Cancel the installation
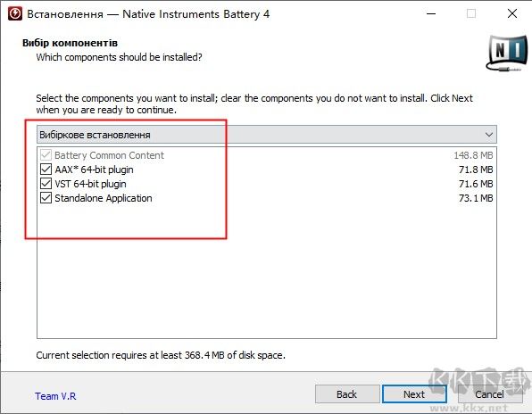Image resolution: width=532 pixels, height=414 pixels. 489,394
